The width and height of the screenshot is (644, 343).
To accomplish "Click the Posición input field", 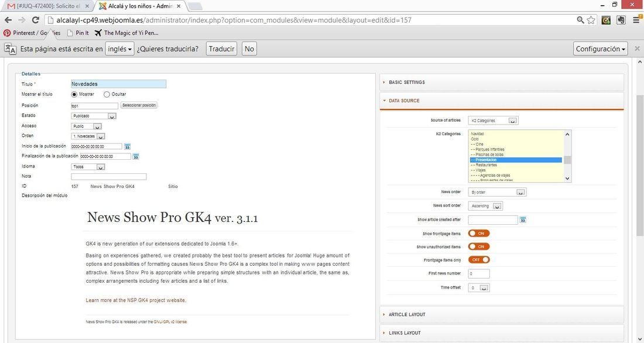I will (94, 106).
